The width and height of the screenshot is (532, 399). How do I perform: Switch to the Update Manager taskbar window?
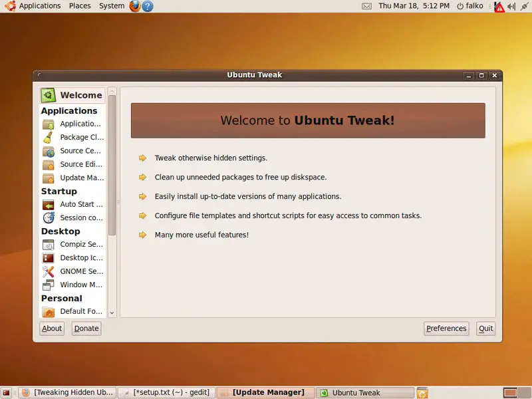click(266, 392)
